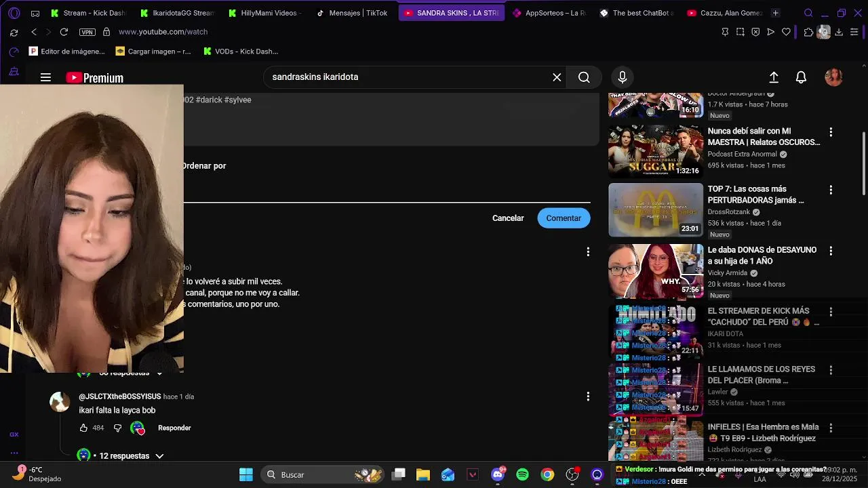The width and height of the screenshot is (868, 488).
Task: Open browser downloads icon
Action: click(839, 32)
